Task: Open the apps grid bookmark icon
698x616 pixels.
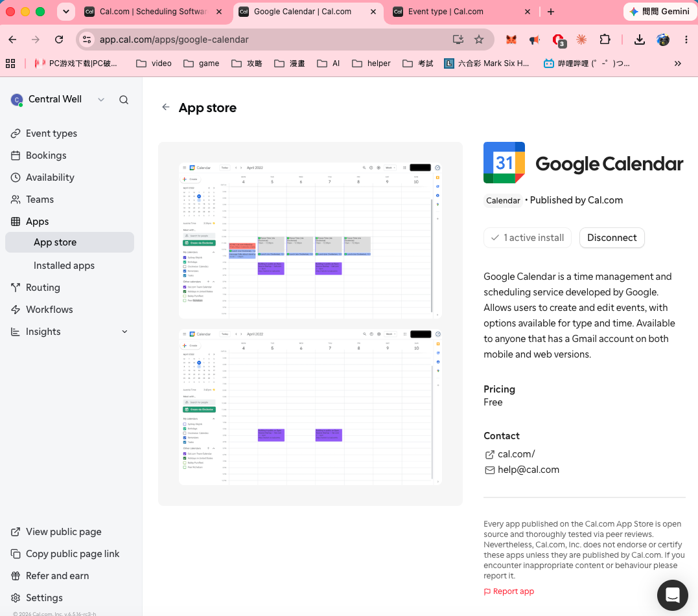Action: click(x=10, y=63)
